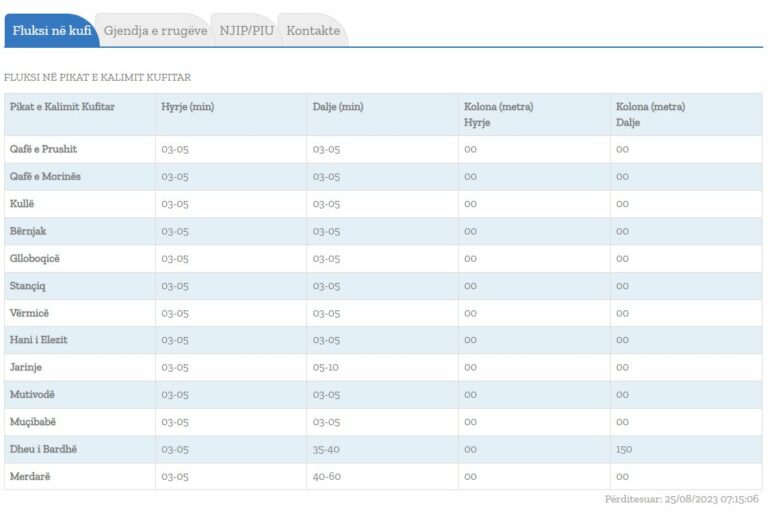Select the Vërmicë border point name
Screen dimensions: 768x514
point(30,313)
